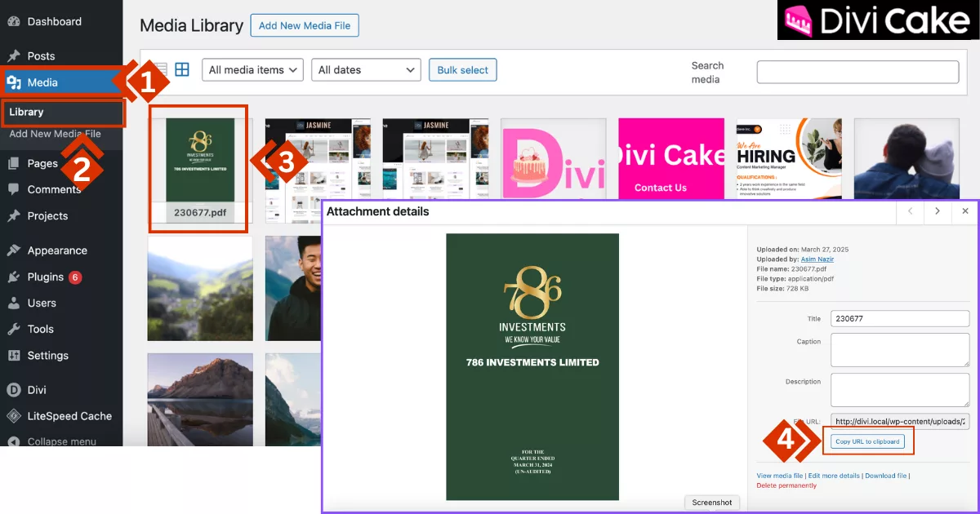The height and width of the screenshot is (514, 980).
Task: Select the mountain lake dock thumbnail
Action: pos(200,399)
